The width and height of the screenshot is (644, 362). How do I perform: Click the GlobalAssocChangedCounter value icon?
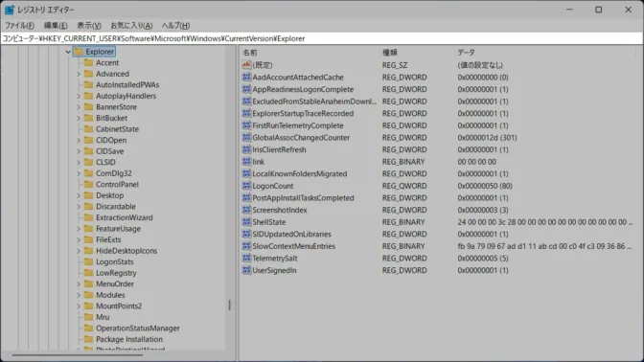pyautogui.click(x=246, y=138)
